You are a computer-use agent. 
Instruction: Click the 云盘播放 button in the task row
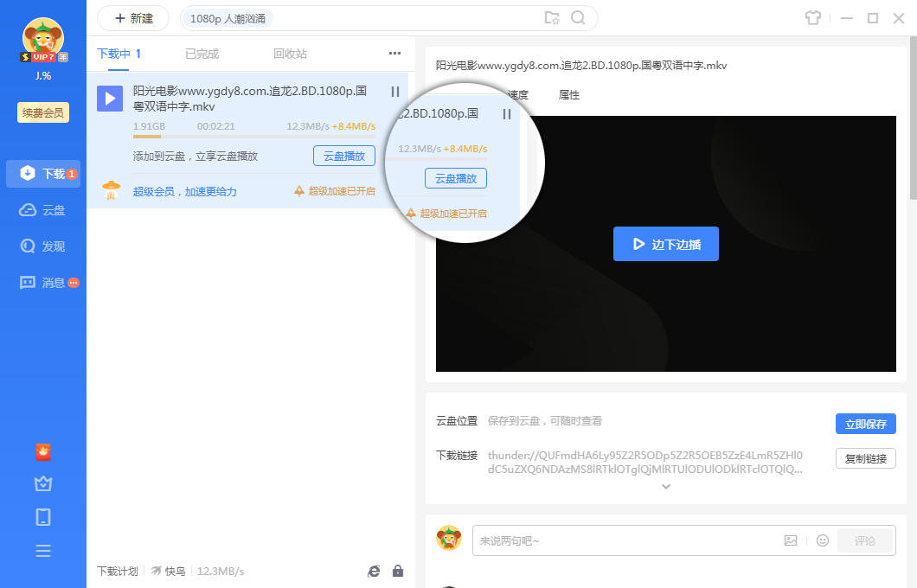point(344,156)
